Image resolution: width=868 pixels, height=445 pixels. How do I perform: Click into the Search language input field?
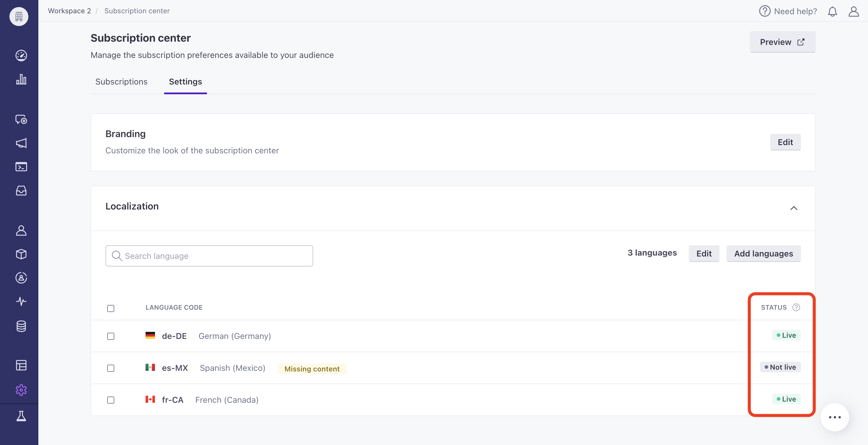209,255
